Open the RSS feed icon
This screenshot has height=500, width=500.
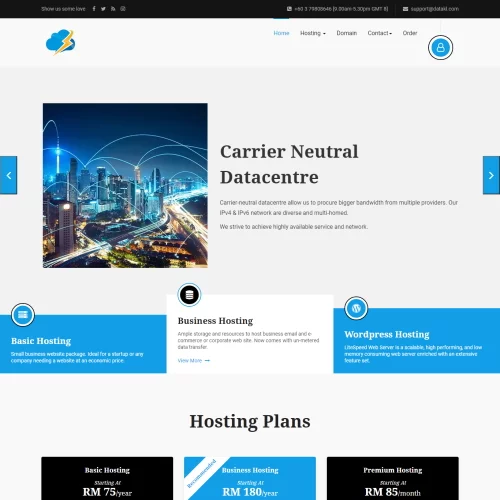(113, 9)
